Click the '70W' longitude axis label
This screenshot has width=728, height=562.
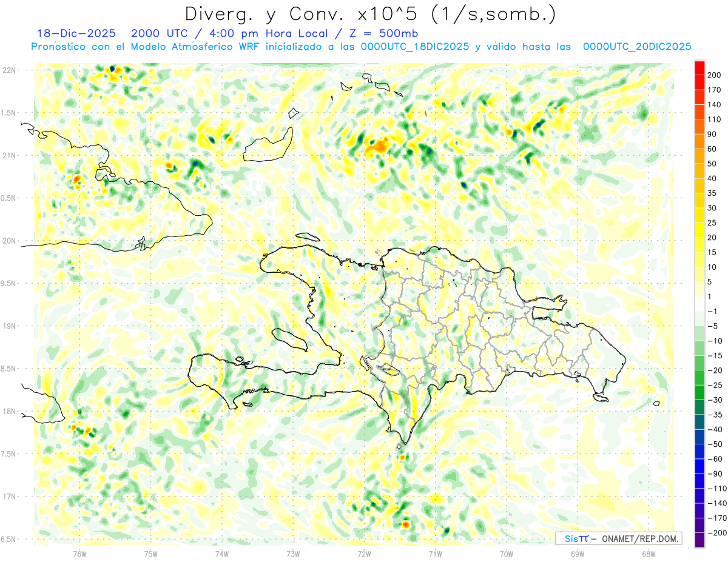pos(507,554)
